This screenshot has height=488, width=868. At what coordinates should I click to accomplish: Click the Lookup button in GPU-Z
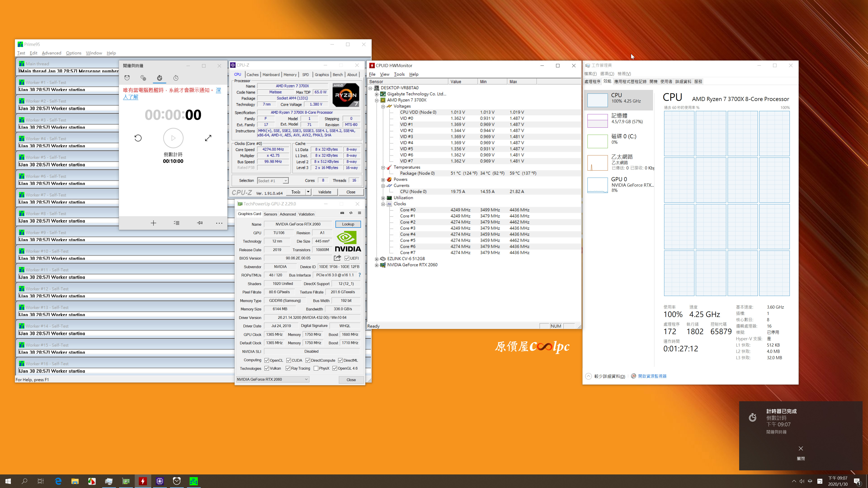pyautogui.click(x=348, y=224)
